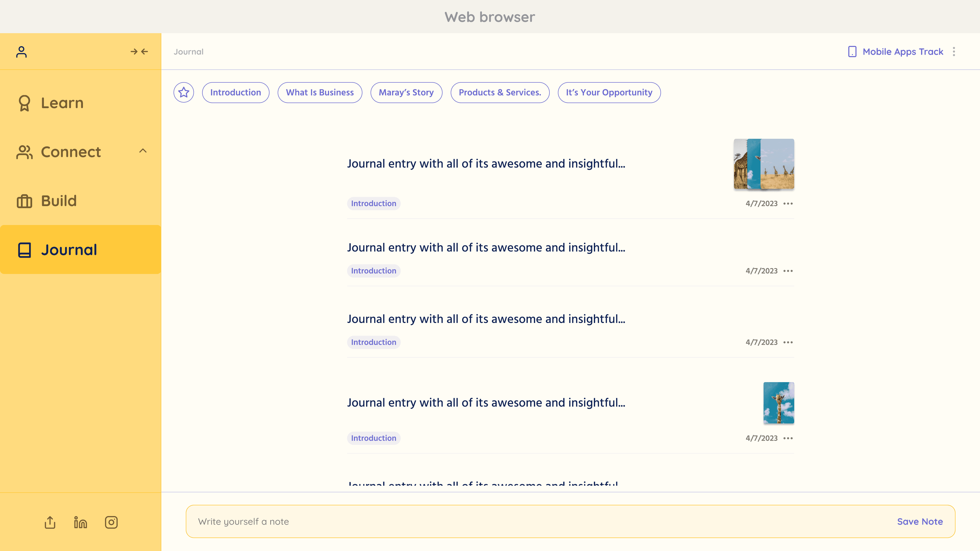This screenshot has height=551, width=980.
Task: Open the fourth journal entry title
Action: (486, 403)
